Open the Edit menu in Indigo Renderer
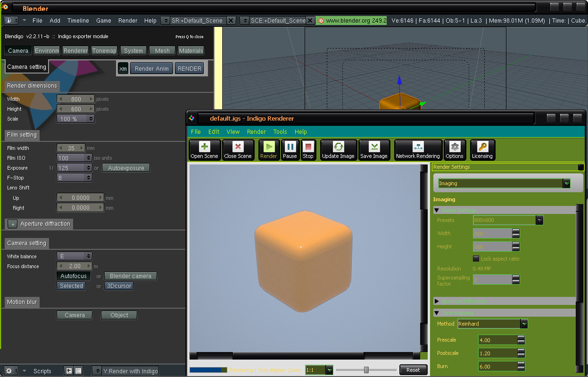This screenshot has width=588, height=377. 214,131
